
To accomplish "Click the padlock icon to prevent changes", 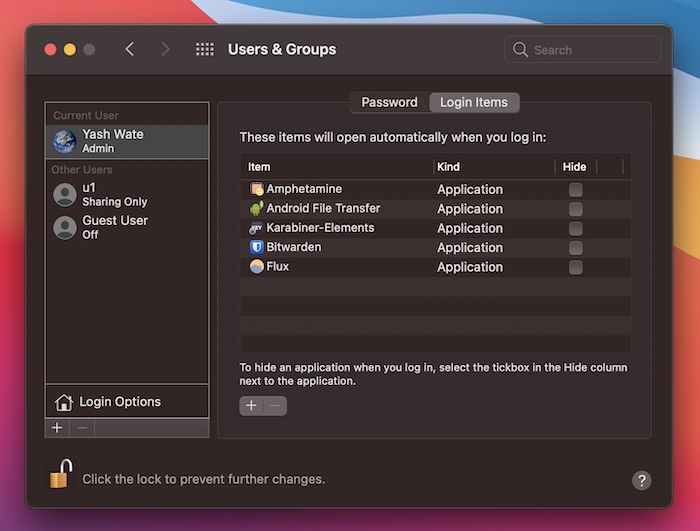I will pyautogui.click(x=60, y=476).
